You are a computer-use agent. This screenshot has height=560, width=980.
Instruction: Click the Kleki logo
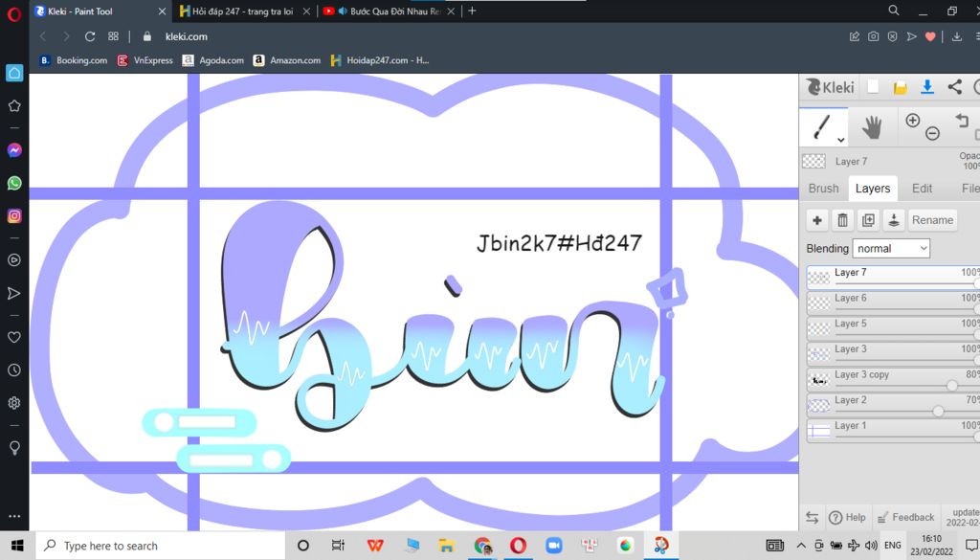click(x=830, y=87)
